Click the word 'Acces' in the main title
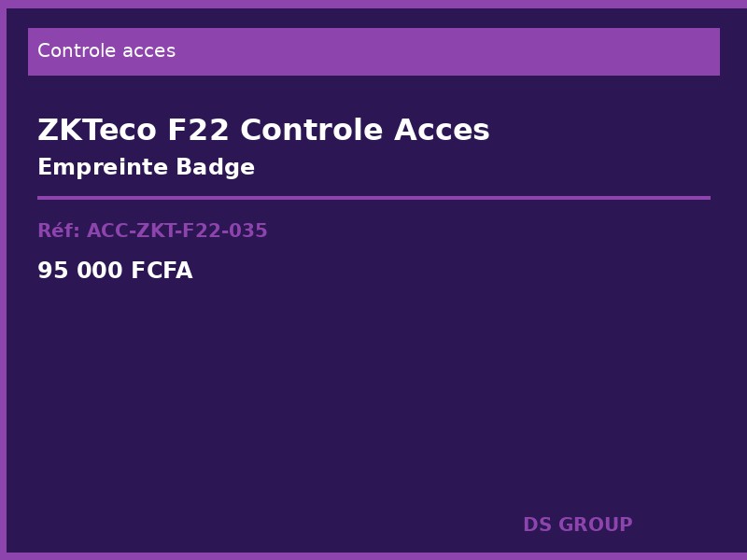This screenshot has height=560, width=747. (x=442, y=131)
